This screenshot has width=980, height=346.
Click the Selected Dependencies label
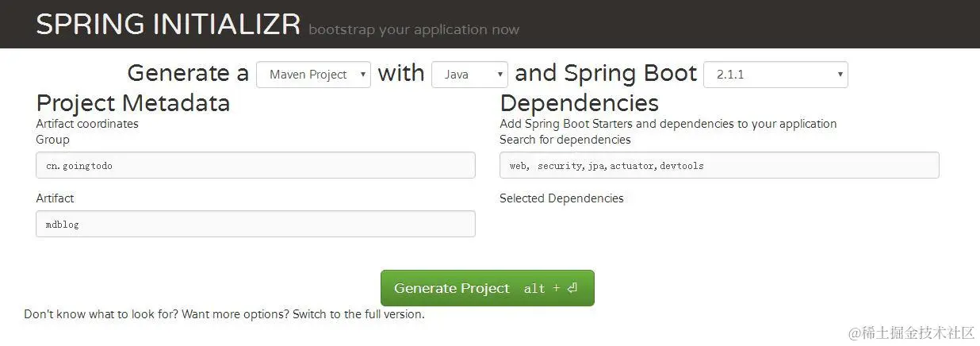(561, 198)
